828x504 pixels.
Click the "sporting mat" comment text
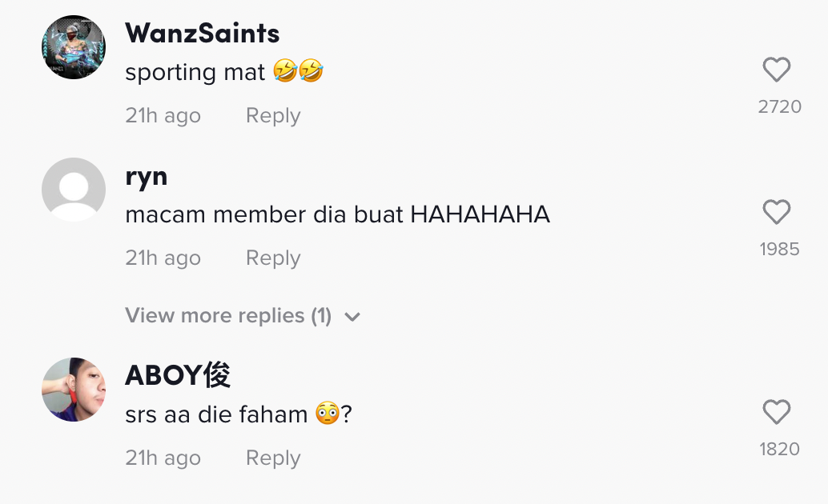[x=195, y=73]
